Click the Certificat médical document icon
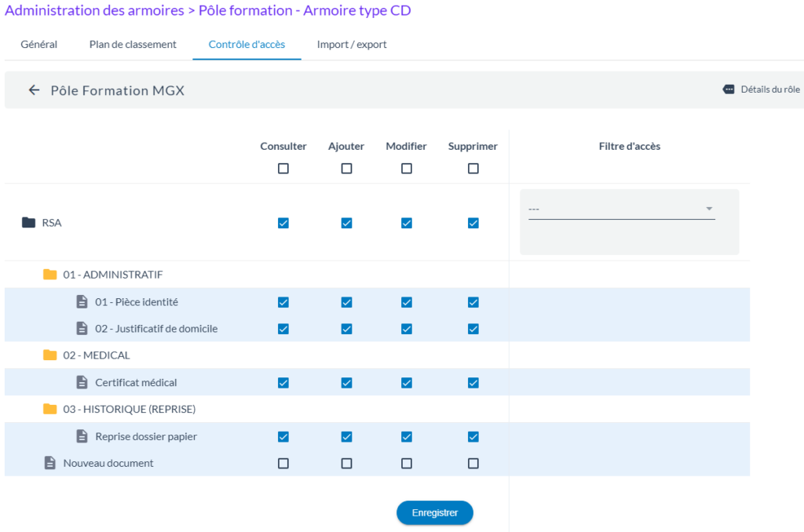The image size is (804, 532). [82, 383]
